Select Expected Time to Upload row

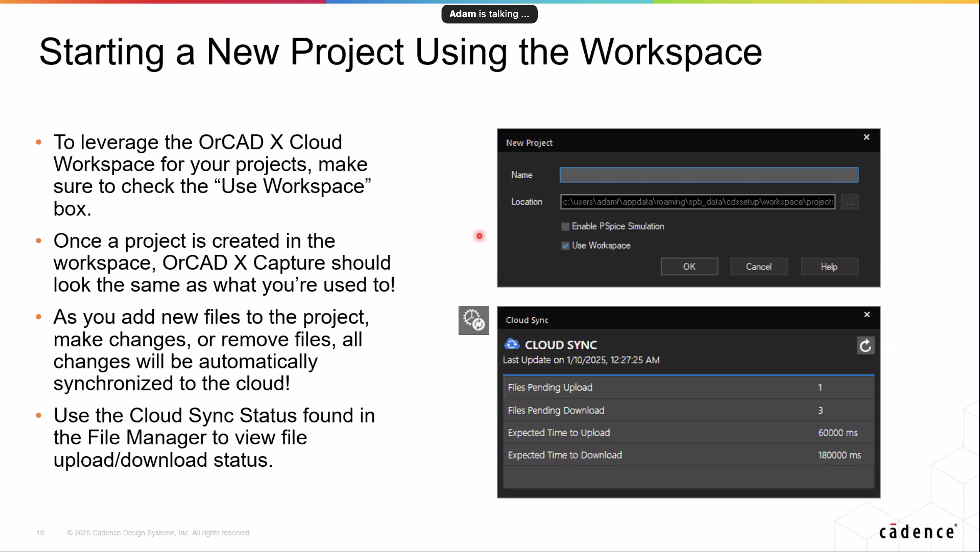688,433
